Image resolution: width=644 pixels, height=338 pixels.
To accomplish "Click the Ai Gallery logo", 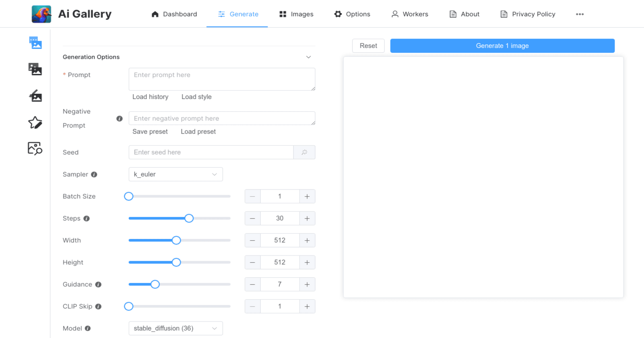I will pyautogui.click(x=41, y=14).
